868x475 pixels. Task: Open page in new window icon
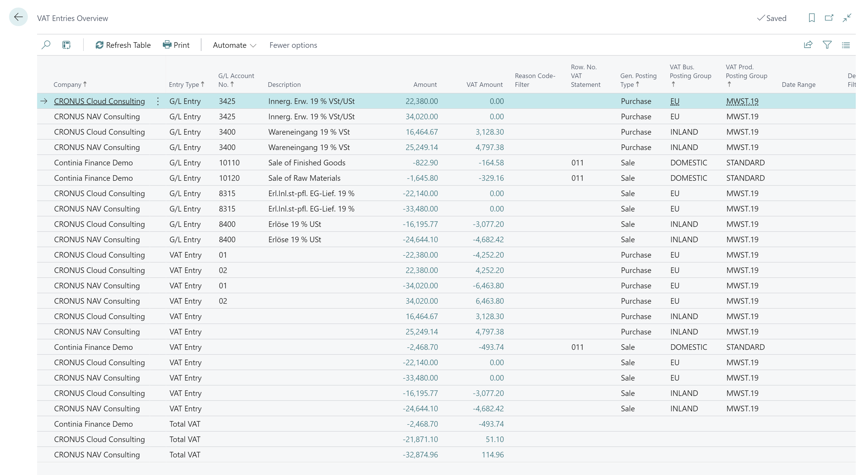[829, 18]
